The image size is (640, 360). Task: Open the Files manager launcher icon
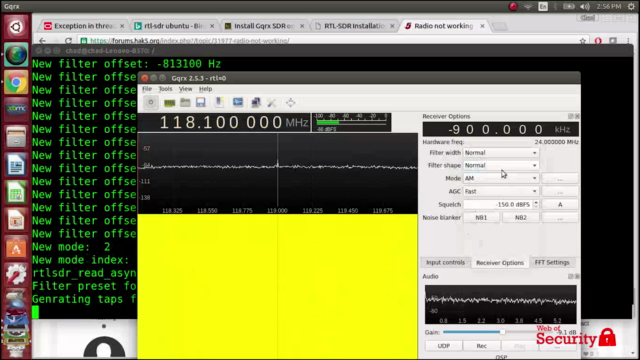coord(16,137)
